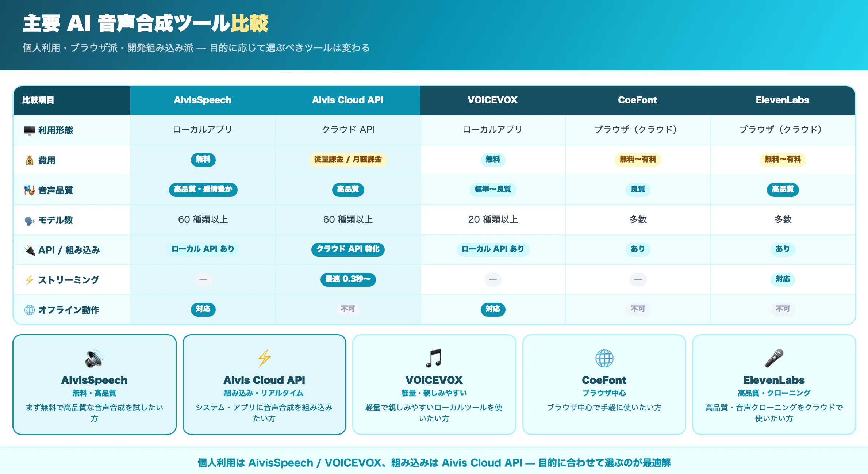The width and height of the screenshot is (868, 474).
Task: Click Aivis Cloud API's 高品質 badge
Action: coord(348,190)
